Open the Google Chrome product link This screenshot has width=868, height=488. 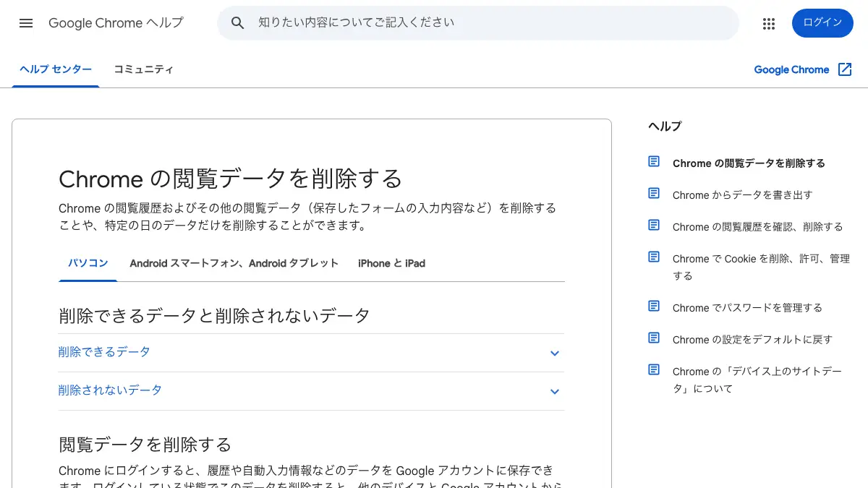click(791, 69)
